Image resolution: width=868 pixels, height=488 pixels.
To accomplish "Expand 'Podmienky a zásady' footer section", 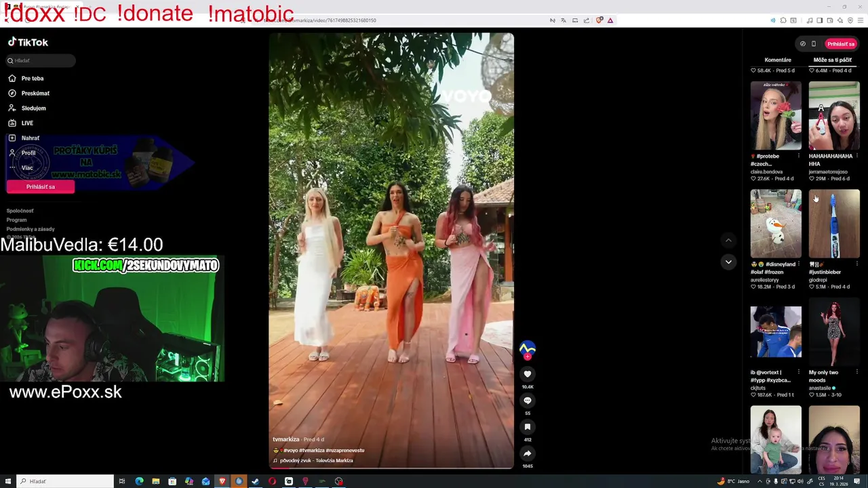I will tap(31, 229).
